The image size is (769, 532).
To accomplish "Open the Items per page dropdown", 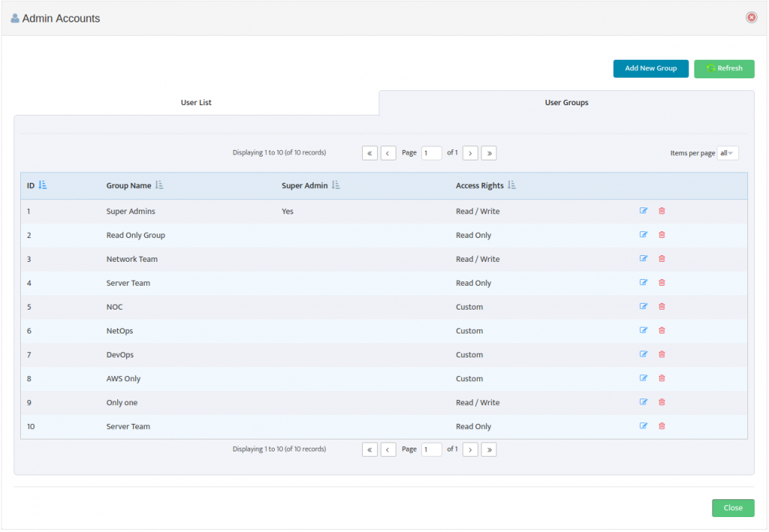I will 727,152.
